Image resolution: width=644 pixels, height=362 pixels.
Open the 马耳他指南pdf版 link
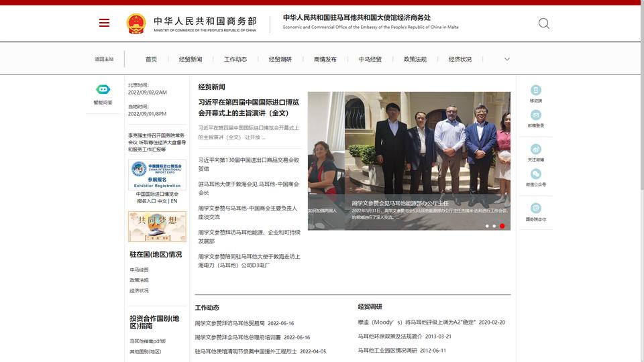[148, 341]
